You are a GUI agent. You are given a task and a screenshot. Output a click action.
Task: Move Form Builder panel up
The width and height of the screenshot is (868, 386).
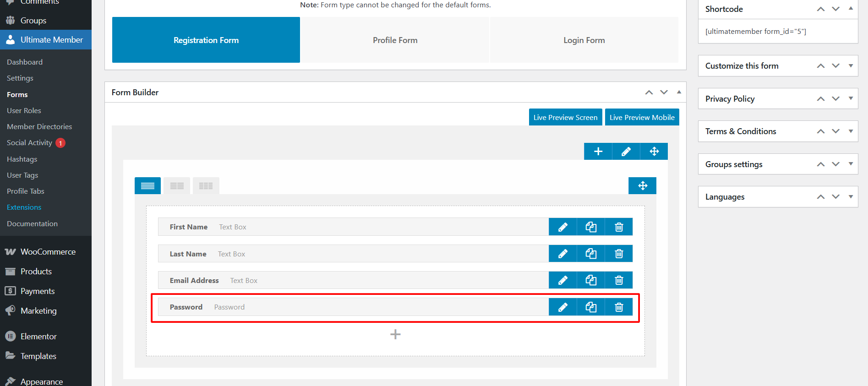649,92
